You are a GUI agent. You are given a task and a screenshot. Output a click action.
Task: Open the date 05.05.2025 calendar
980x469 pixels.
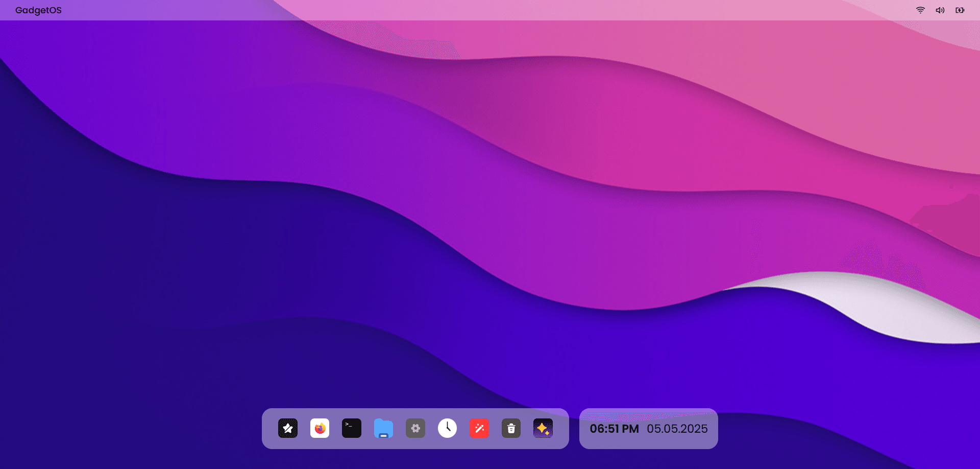coord(677,429)
